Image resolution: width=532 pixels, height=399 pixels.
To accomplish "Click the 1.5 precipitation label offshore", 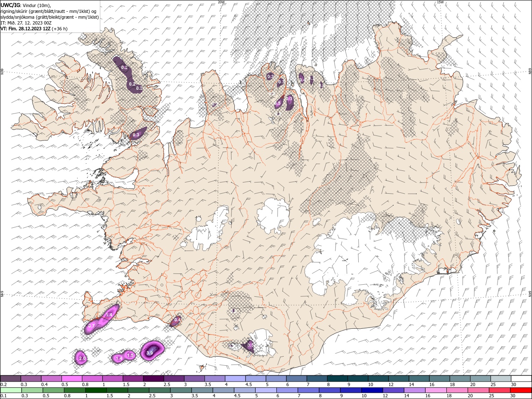I will (130, 355).
